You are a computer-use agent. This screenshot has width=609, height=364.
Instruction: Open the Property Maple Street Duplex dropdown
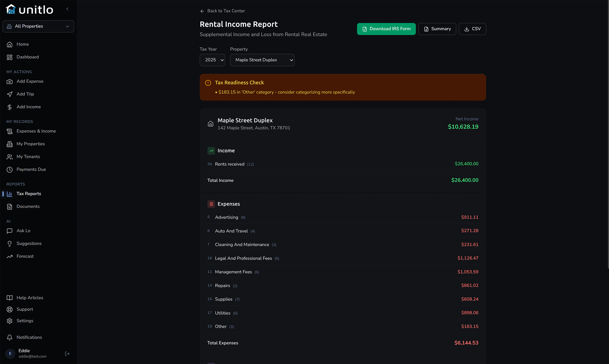coord(262,60)
